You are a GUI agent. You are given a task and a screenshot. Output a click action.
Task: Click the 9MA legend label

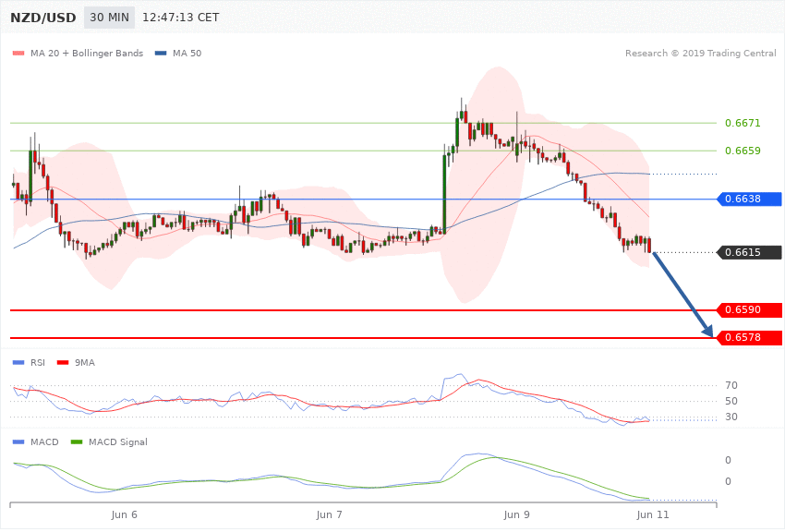[85, 362]
